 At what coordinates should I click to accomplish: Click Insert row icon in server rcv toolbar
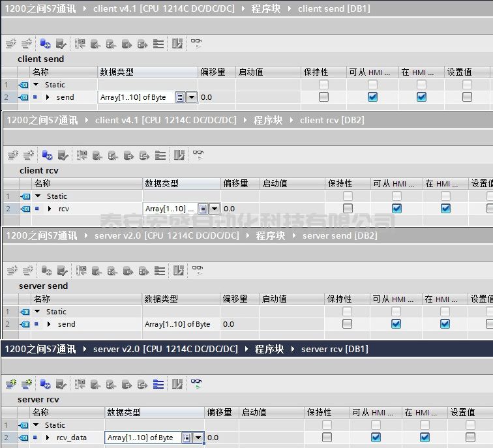(x=10, y=385)
